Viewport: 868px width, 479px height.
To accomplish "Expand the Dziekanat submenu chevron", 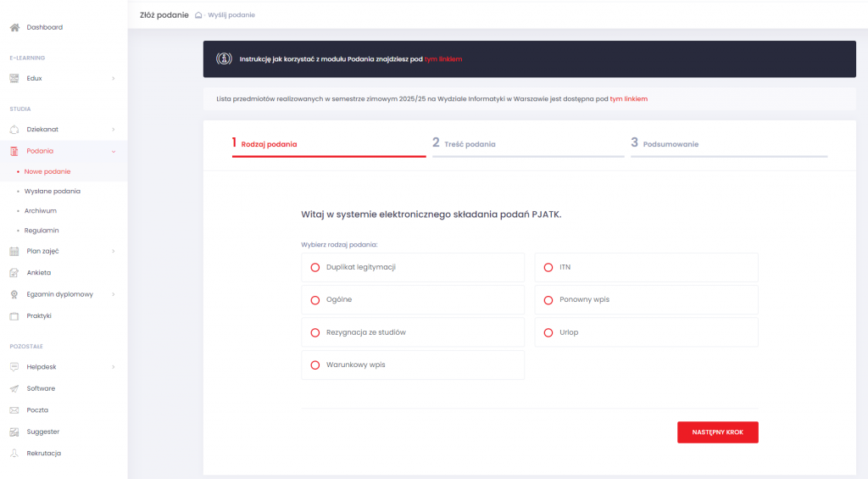I will pos(114,130).
